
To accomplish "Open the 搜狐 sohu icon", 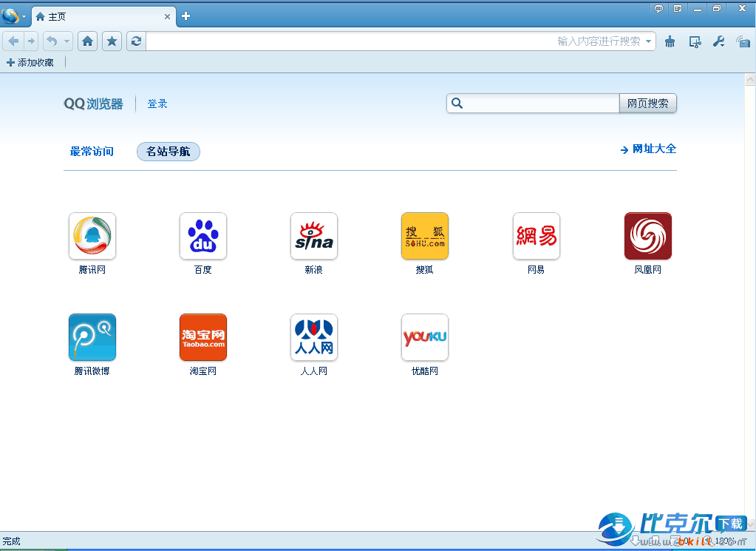I will (x=425, y=236).
